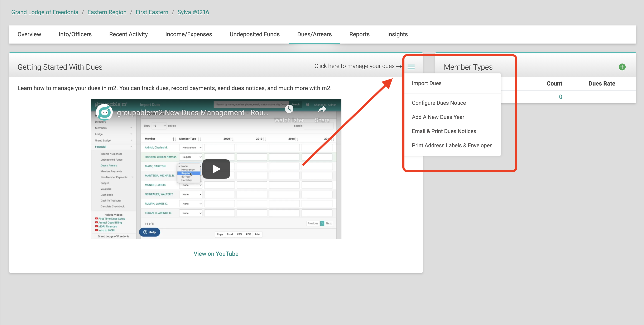This screenshot has height=325, width=644.
Task: Click the Member Types panel heading
Action: click(468, 67)
